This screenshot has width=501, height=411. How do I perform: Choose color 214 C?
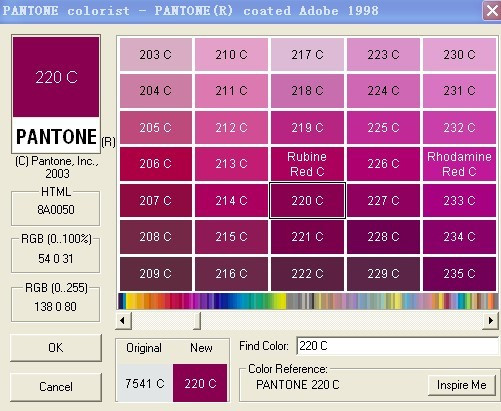[231, 200]
